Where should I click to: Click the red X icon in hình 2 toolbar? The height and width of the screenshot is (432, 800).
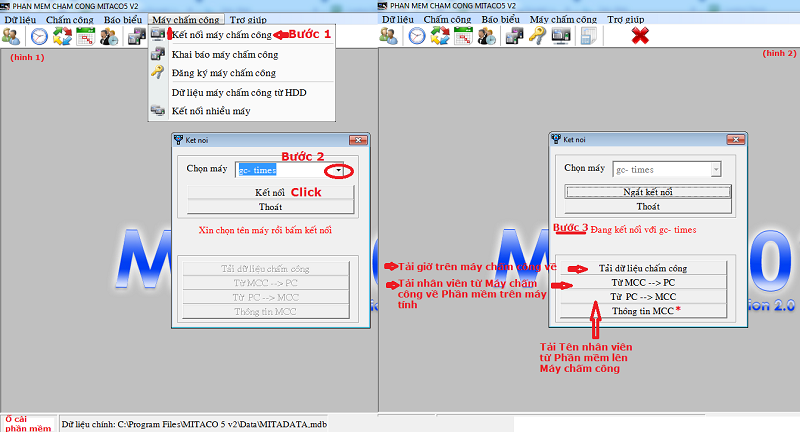(640, 36)
